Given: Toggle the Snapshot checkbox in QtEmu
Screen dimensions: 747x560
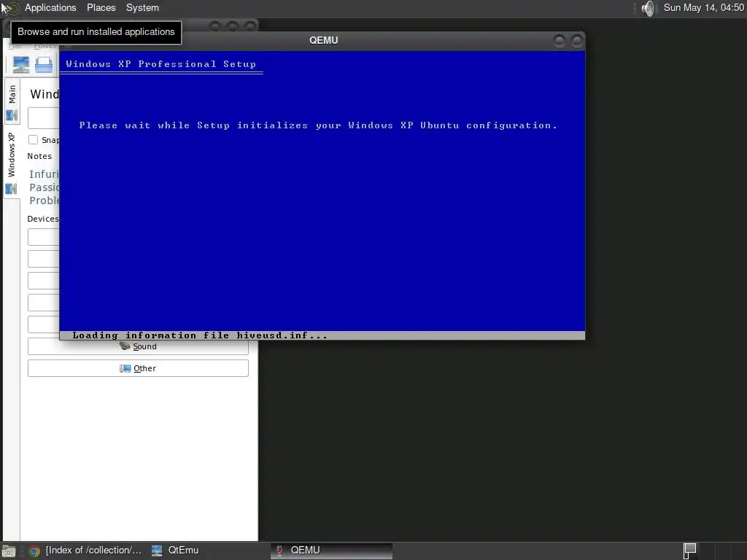Looking at the screenshot, I should click(34, 139).
